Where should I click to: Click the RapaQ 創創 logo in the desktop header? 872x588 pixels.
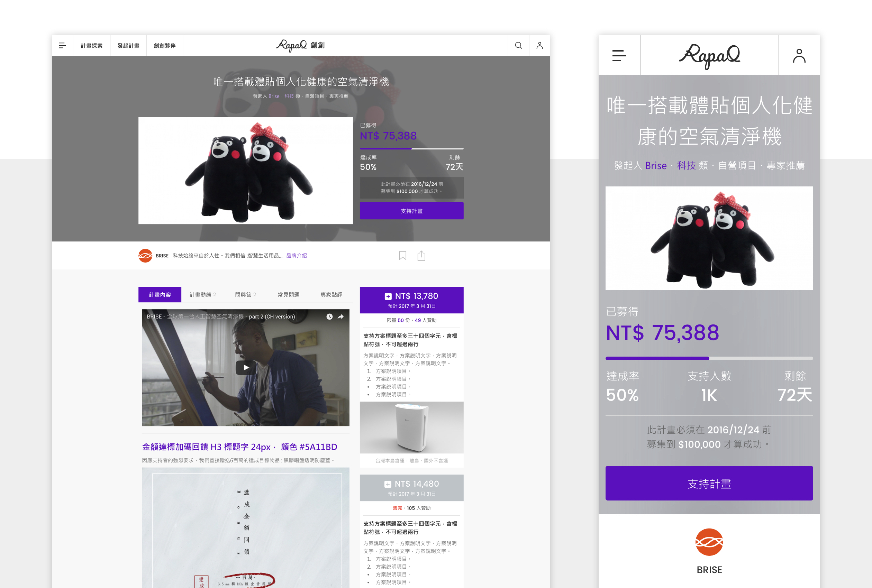(300, 45)
